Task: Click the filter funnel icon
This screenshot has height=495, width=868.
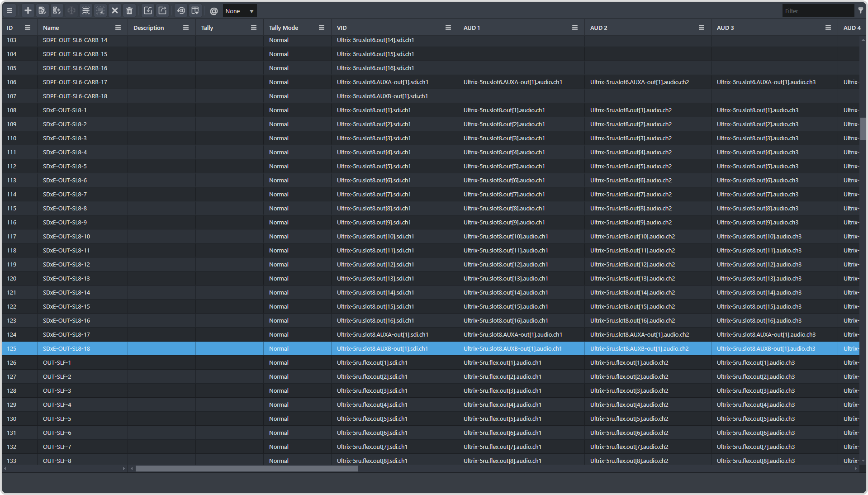Action: click(x=860, y=10)
